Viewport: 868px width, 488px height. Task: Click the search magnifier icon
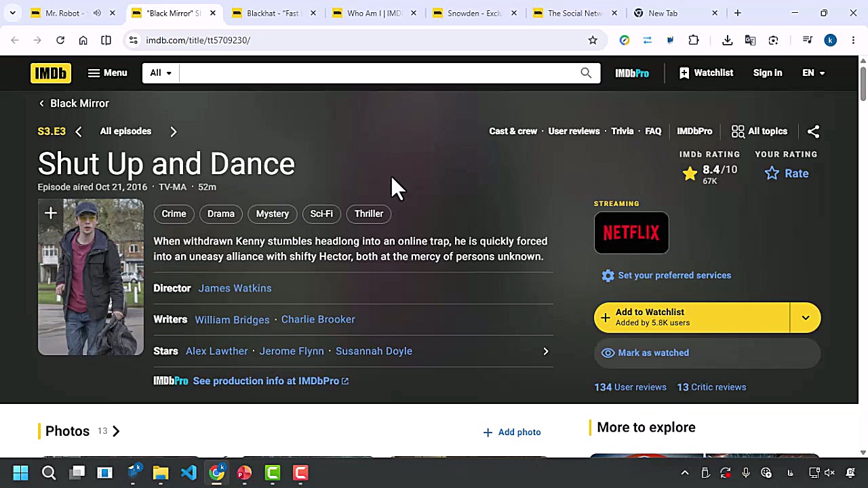[x=586, y=73]
